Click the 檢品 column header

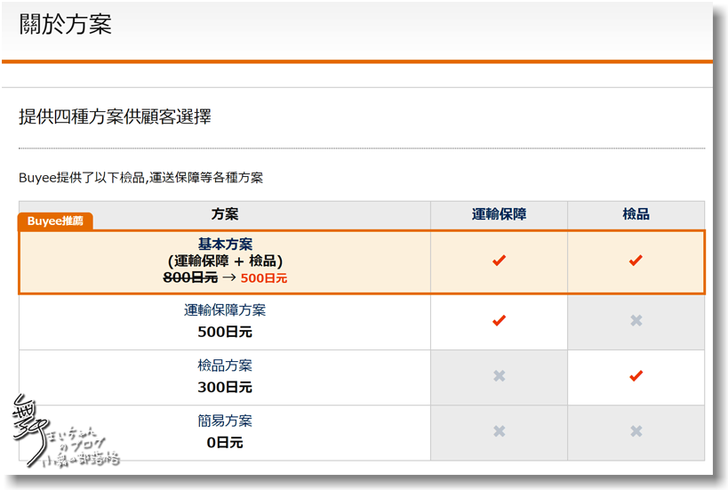pos(635,214)
